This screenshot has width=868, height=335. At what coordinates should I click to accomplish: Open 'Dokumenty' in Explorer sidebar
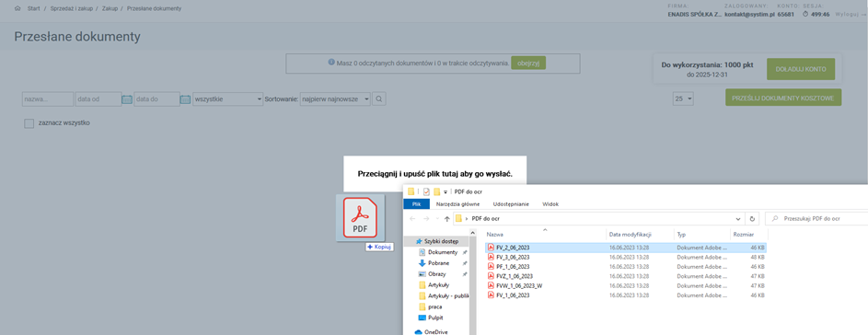(x=443, y=252)
